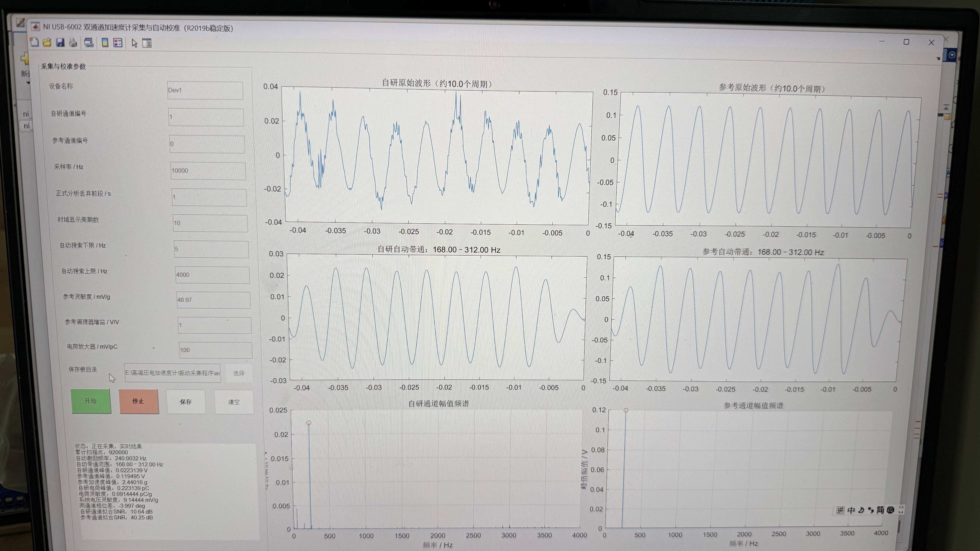
Task: Click the 自研通道峰值: 0.0223139 V line
Action: [112, 470]
